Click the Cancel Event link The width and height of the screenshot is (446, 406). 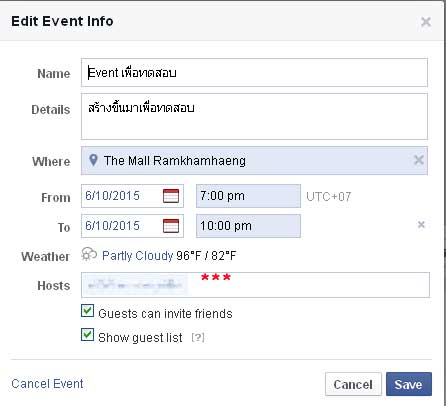[47, 384]
